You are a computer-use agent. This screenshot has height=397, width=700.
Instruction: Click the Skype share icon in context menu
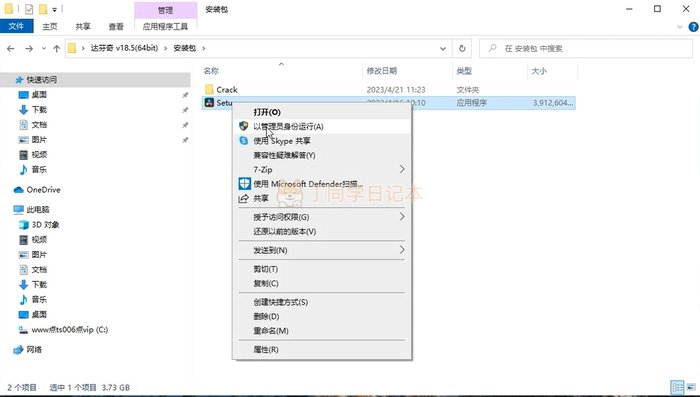(243, 141)
